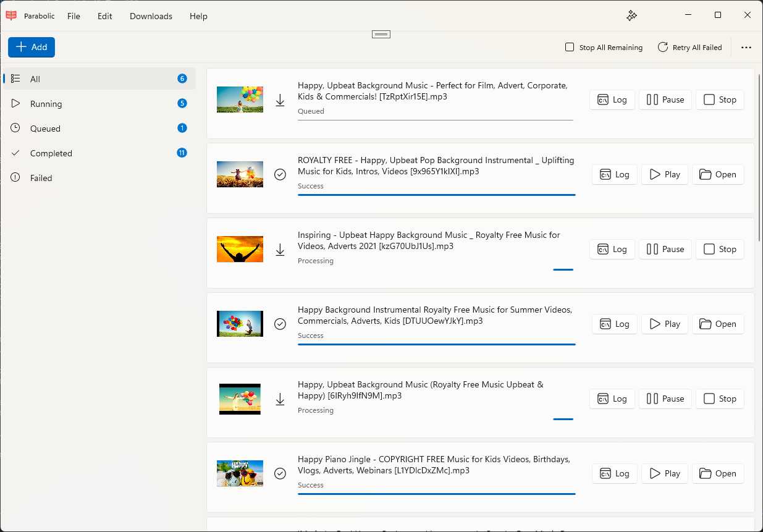The height and width of the screenshot is (532, 763).
Task: Click title text of Inspiring Upbeat Happy Background Music
Action: [x=429, y=240]
